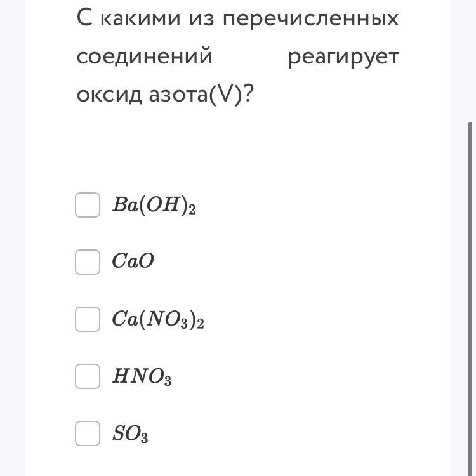Click the vertical scrollbar thumb
This screenshot has height=476, width=476.
(470, 299)
